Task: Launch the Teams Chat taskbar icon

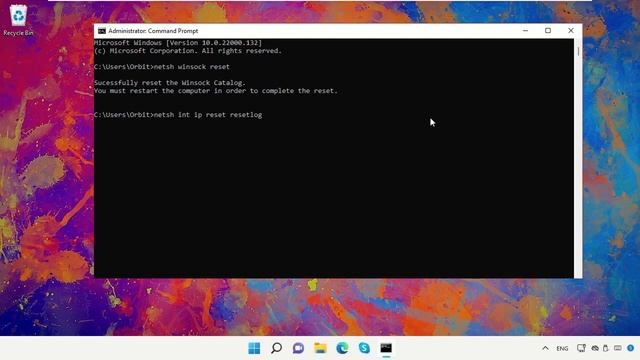Action: [298, 348]
